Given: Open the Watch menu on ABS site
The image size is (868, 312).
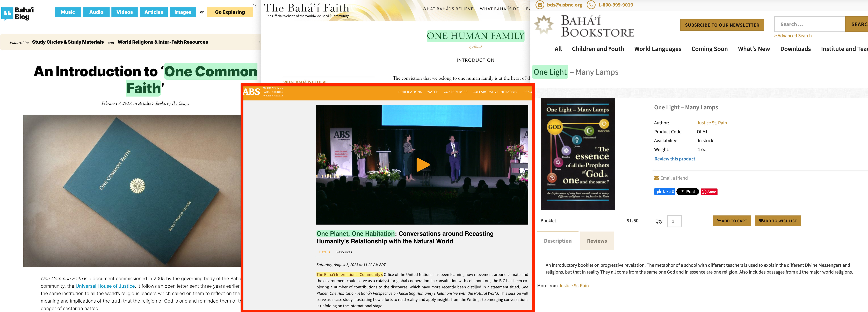Looking at the screenshot, I should tap(433, 92).
